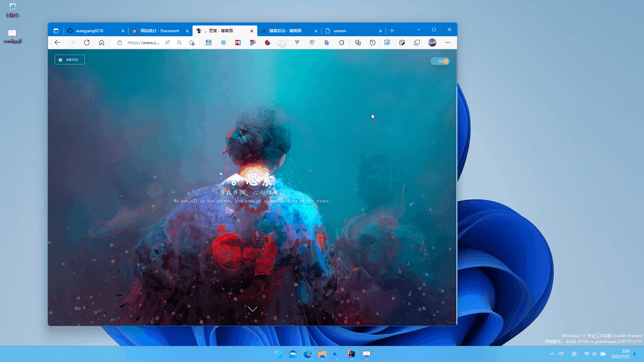Open File Explorer from taskbar
Viewport: 644px width, 362px height.
322,354
